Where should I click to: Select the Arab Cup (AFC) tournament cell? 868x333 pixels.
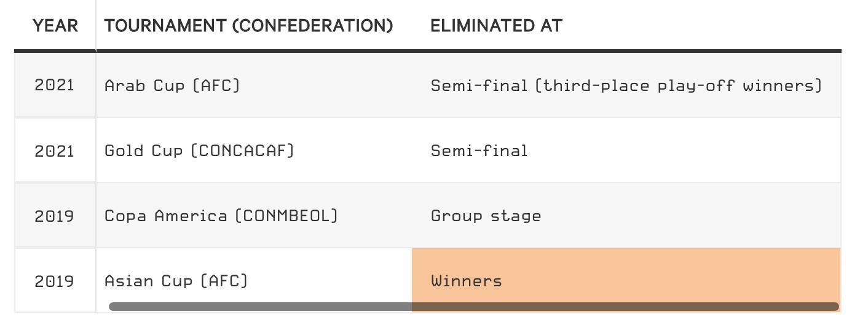pos(172,85)
